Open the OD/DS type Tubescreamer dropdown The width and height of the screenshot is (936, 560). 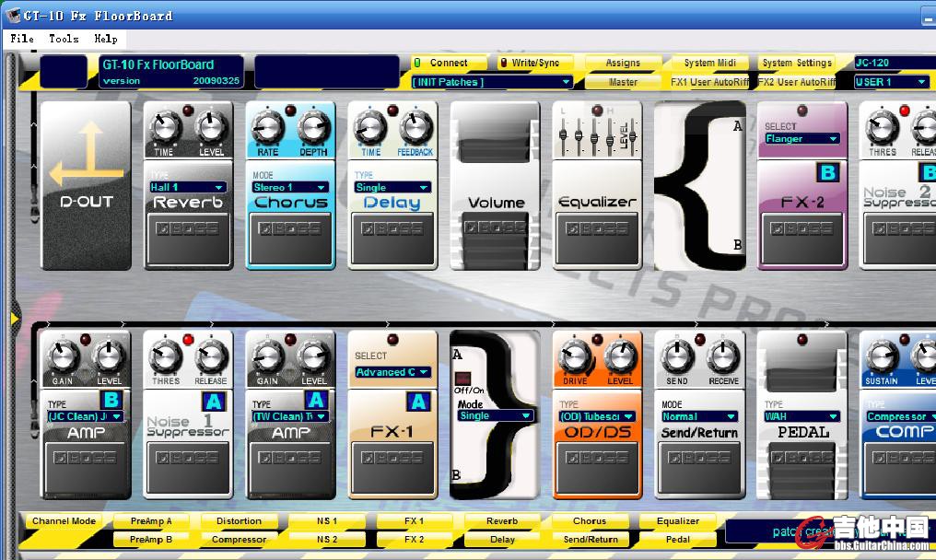[597, 416]
